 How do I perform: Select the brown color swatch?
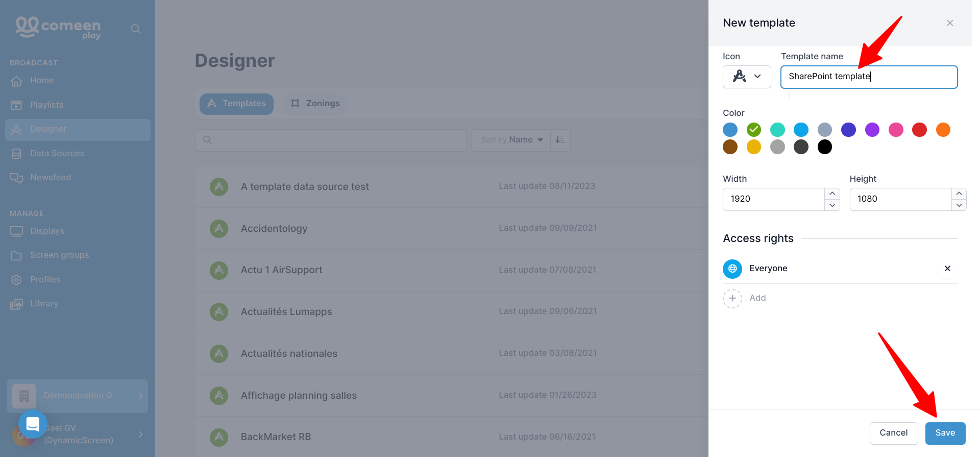coord(730,147)
